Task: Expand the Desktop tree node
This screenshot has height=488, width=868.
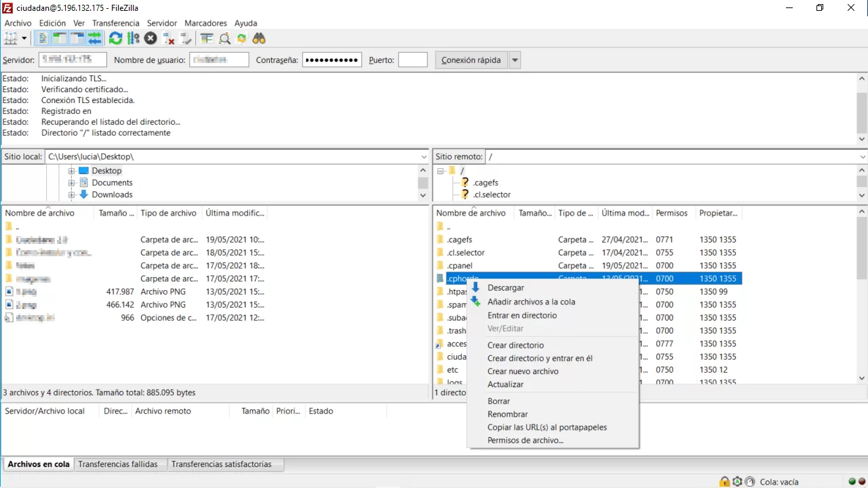Action: tap(72, 171)
